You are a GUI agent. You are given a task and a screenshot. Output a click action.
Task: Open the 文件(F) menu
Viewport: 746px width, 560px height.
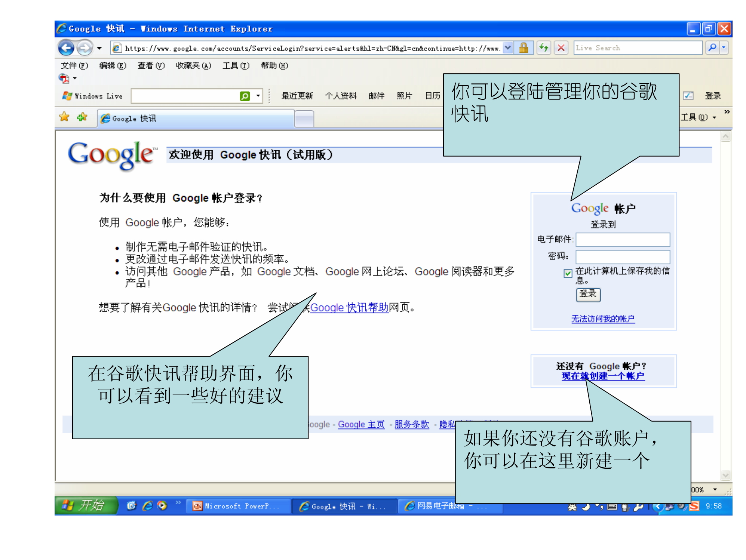(x=74, y=66)
